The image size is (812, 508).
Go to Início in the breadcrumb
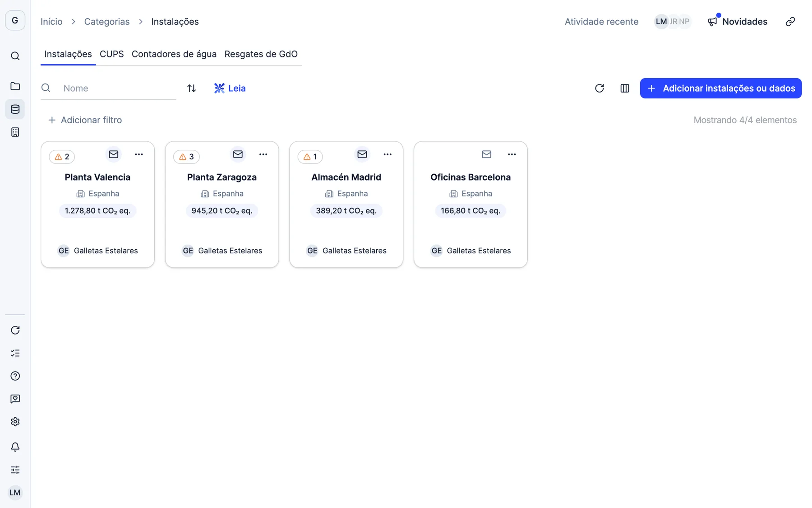pos(51,22)
